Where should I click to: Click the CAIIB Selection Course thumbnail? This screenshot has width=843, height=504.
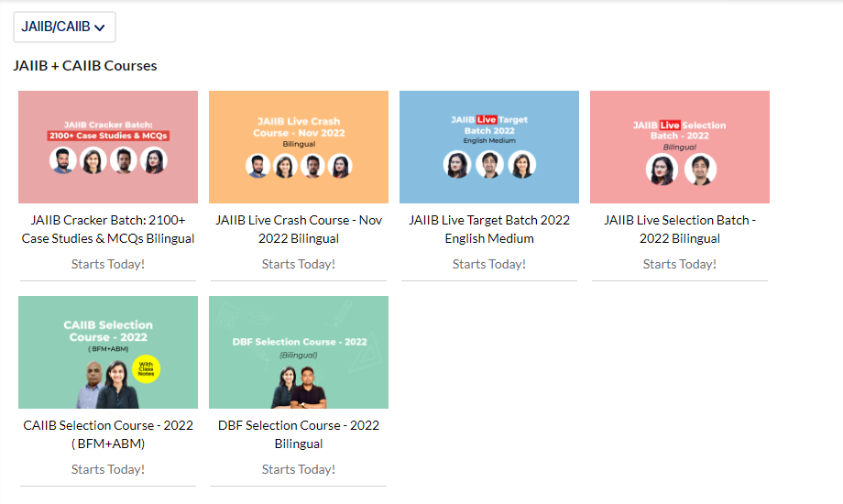coord(108,352)
